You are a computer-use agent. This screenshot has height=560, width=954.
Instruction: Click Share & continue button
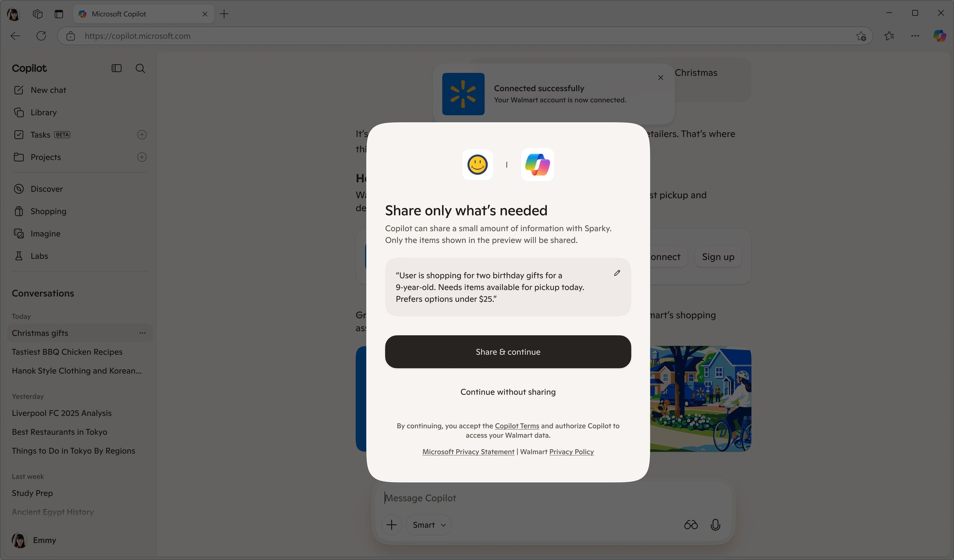[x=508, y=352]
